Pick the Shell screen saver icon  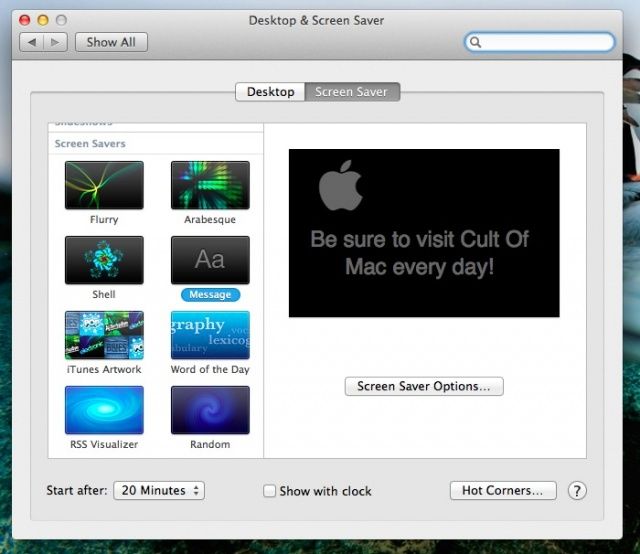click(x=104, y=261)
